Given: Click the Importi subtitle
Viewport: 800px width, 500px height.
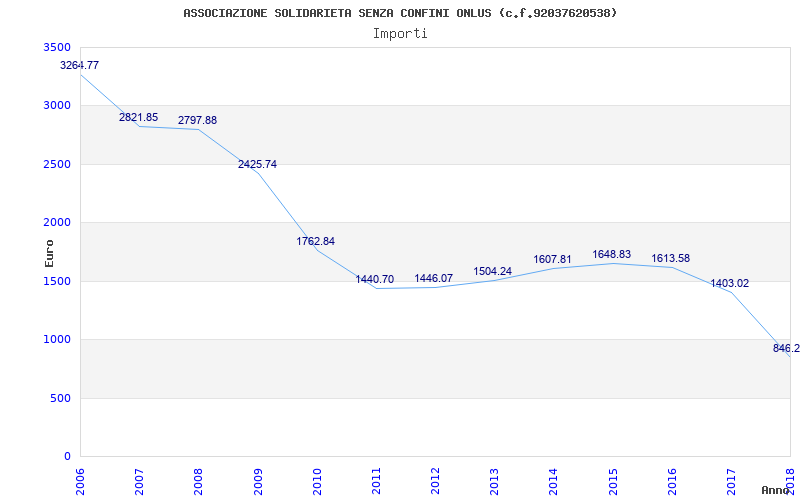Looking at the screenshot, I should pyautogui.click(x=400, y=33).
